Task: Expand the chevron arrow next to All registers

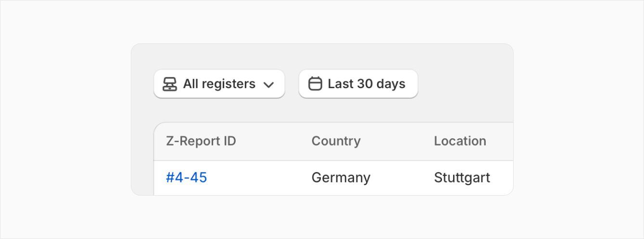Action: [268, 85]
